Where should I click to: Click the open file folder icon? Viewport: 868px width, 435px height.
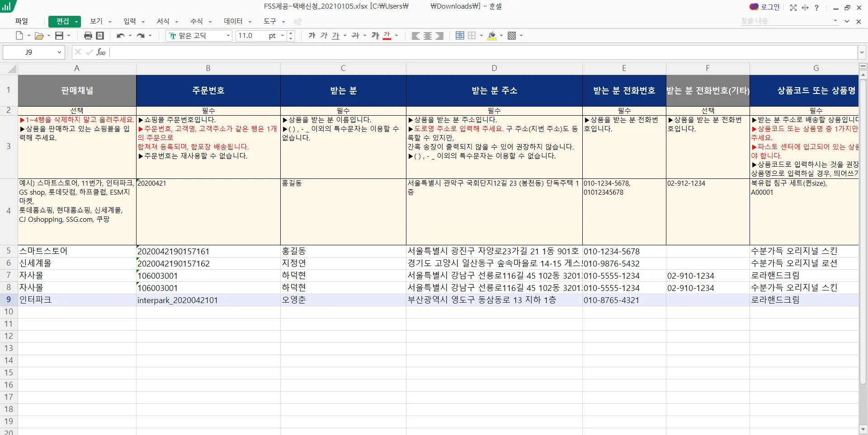tap(39, 36)
